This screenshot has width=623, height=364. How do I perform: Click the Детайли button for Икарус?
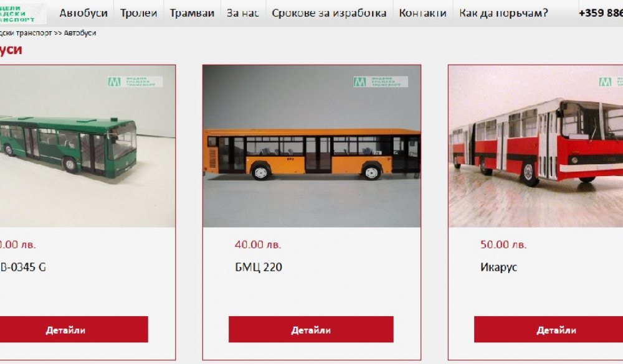click(x=548, y=329)
